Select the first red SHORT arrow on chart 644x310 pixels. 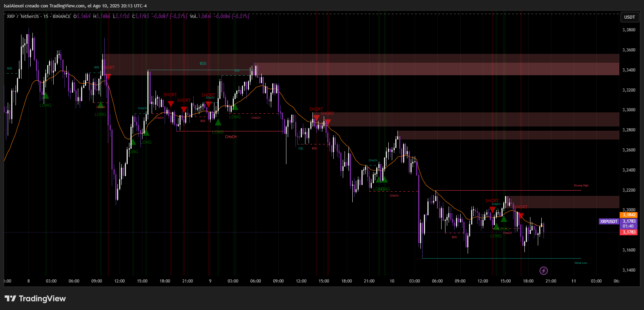tap(108, 76)
